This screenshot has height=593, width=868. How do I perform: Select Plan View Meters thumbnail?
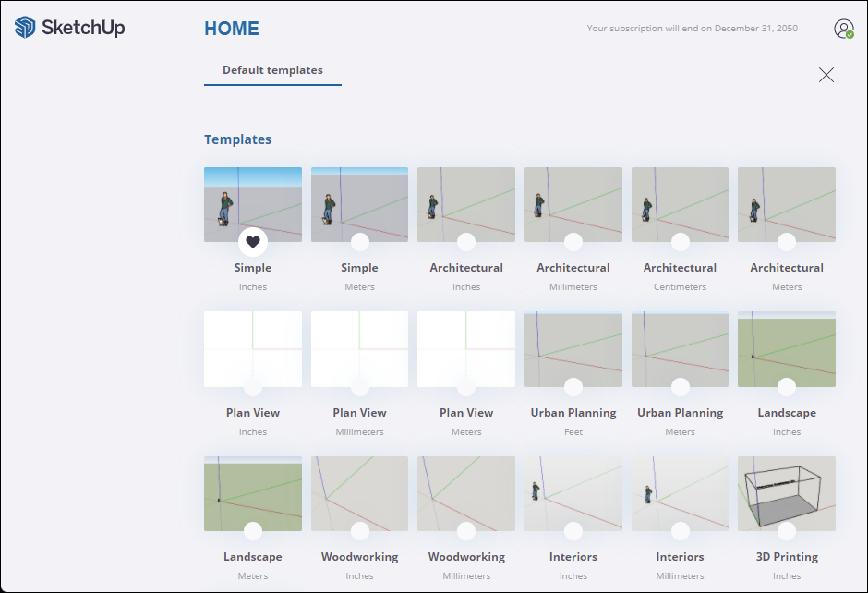pos(466,347)
